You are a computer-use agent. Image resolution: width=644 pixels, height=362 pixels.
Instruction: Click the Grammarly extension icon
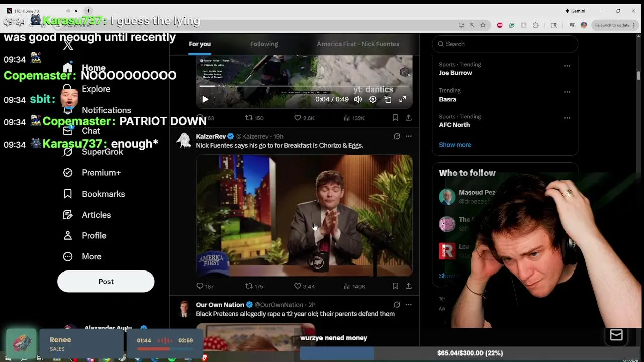(x=512, y=25)
